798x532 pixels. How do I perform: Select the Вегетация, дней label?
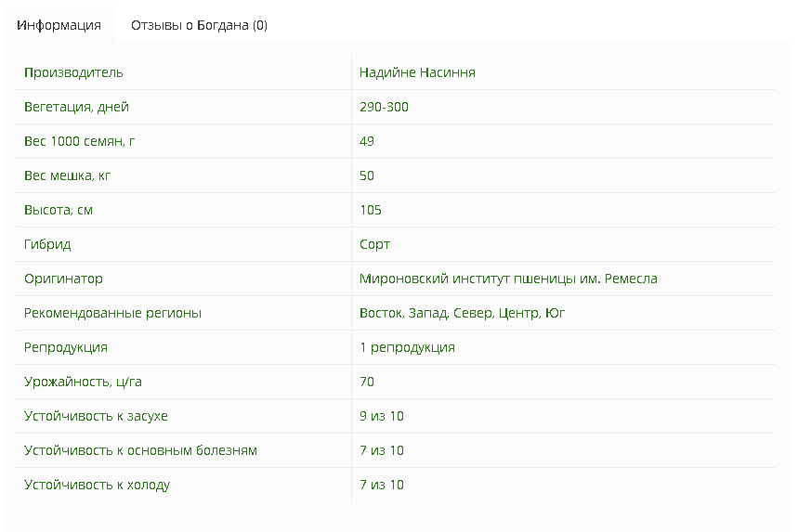coord(76,107)
